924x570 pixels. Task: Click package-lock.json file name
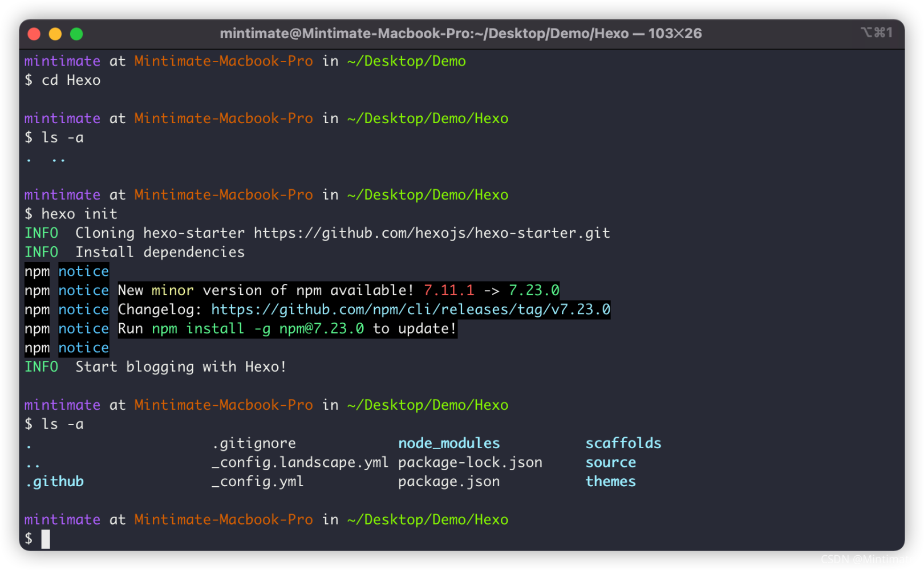tap(470, 462)
